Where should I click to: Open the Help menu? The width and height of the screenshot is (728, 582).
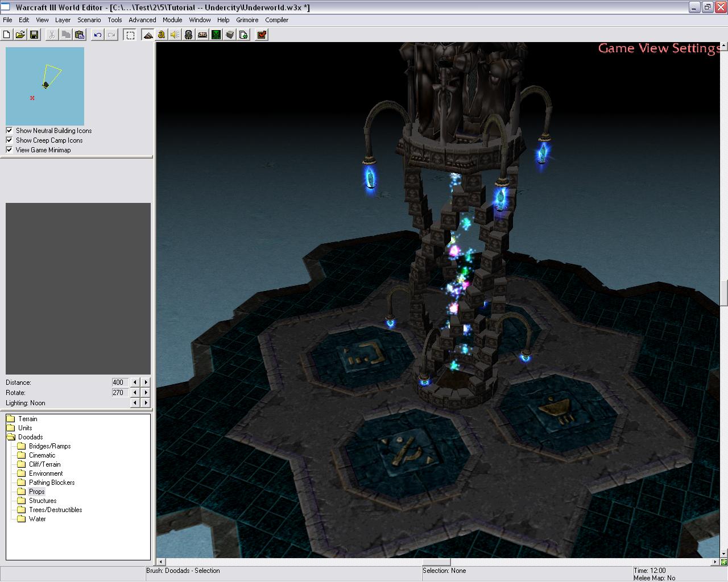coord(224,20)
